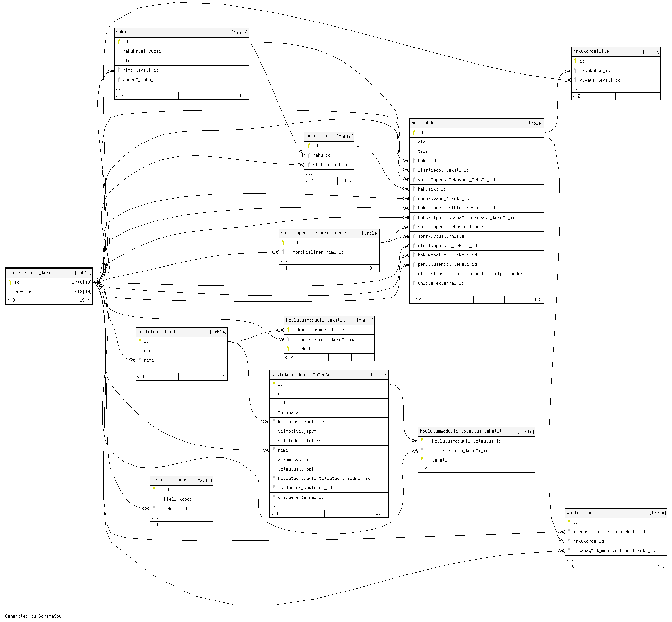Click the oid column in haku table

tap(181, 61)
